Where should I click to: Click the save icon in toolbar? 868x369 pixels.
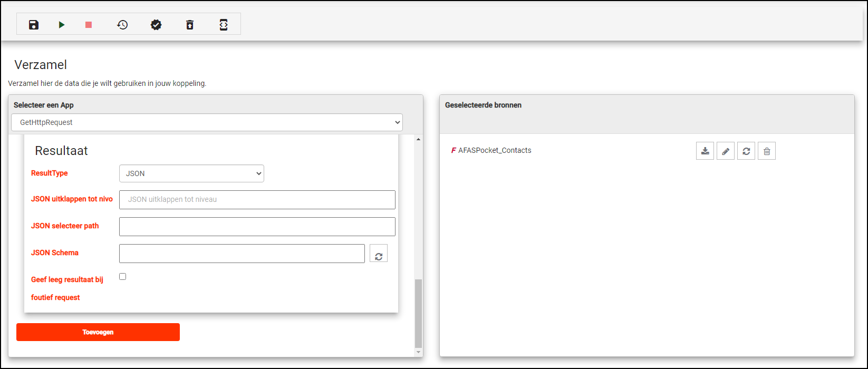pyautogui.click(x=34, y=25)
